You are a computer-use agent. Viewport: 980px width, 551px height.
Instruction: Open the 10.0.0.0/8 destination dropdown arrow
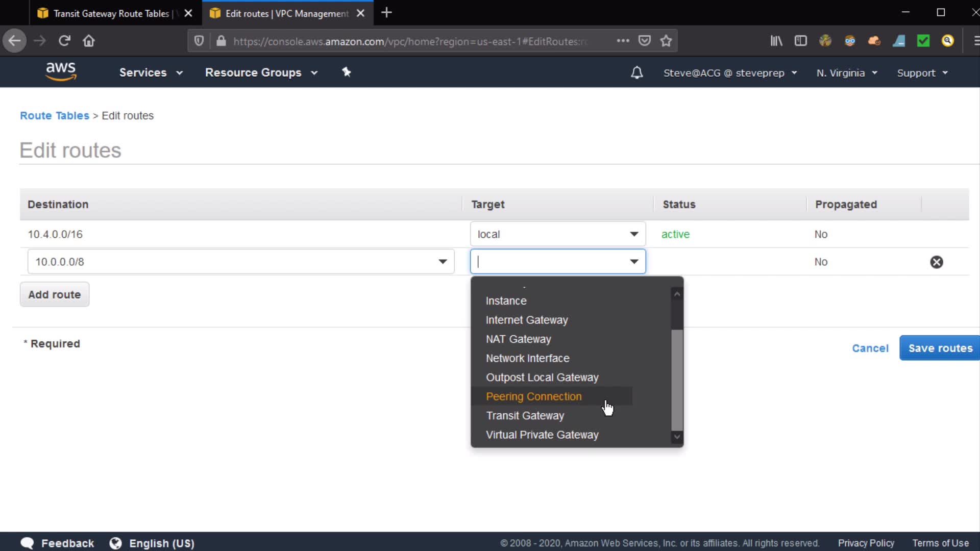pos(442,262)
